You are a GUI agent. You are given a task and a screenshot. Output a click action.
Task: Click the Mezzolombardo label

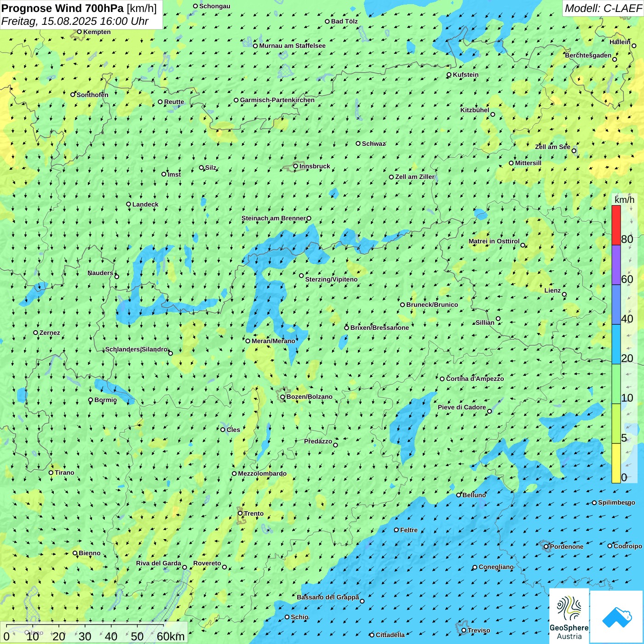262,473
